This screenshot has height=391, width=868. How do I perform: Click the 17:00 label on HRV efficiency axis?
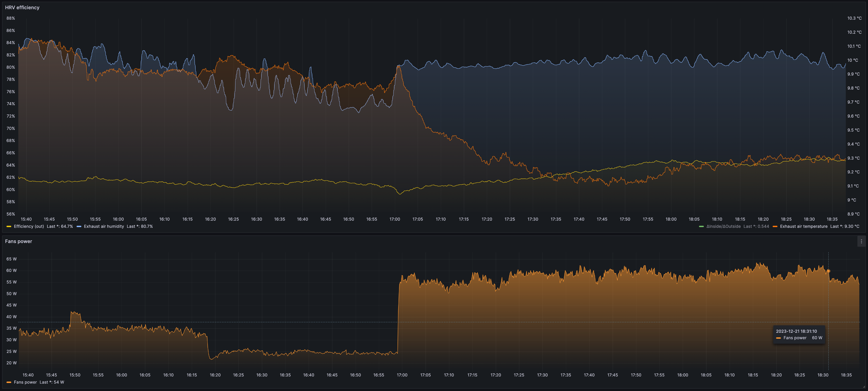pyautogui.click(x=395, y=219)
